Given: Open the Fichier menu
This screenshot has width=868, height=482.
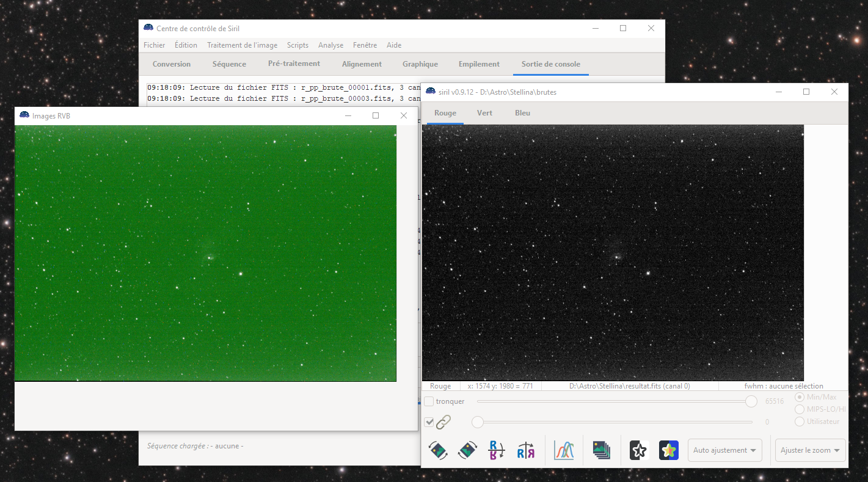Looking at the screenshot, I should 155,45.
